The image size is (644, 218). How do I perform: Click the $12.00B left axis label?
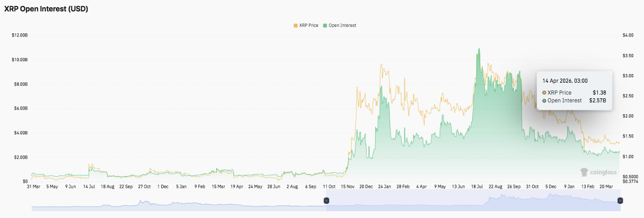pos(20,35)
